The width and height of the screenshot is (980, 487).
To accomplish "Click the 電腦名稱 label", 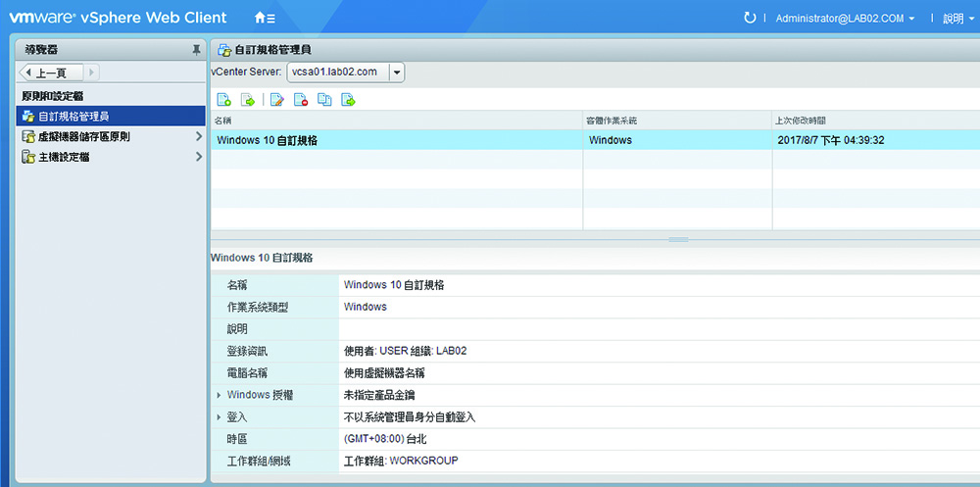I will (248, 373).
